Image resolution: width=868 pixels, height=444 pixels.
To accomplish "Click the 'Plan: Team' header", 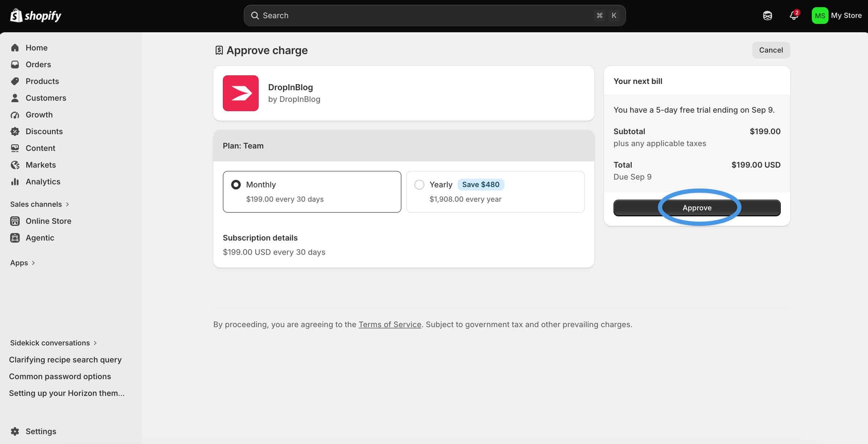I will tap(243, 146).
